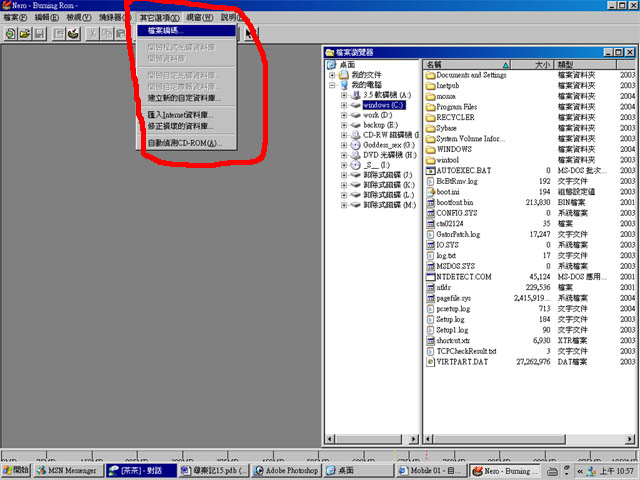Switch to MSN Messenger taskbar button
The width and height of the screenshot is (640, 480).
[68, 471]
